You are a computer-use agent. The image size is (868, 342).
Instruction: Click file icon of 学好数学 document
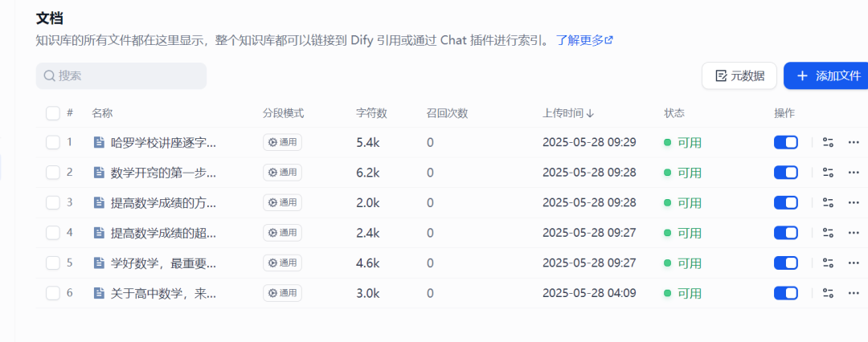pyautogui.click(x=99, y=263)
